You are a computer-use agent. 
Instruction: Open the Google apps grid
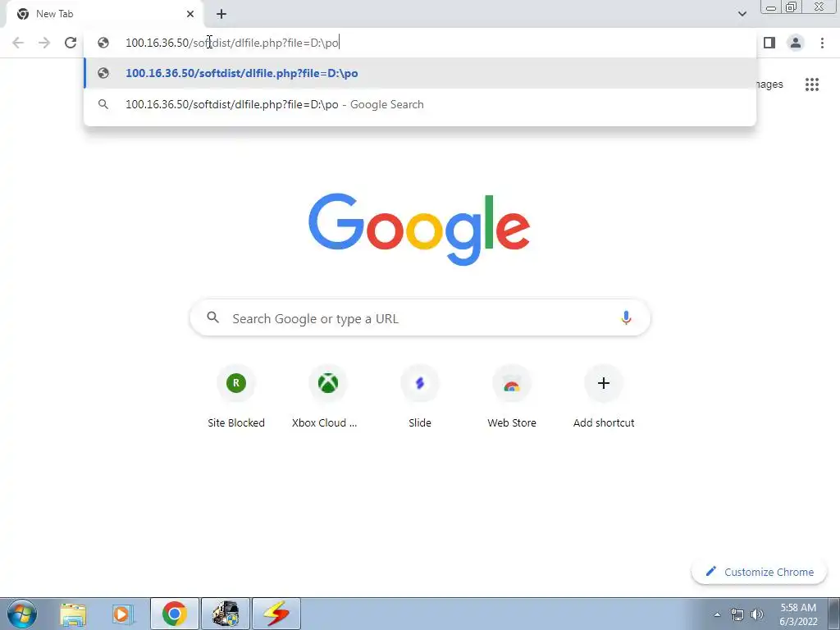coord(811,84)
